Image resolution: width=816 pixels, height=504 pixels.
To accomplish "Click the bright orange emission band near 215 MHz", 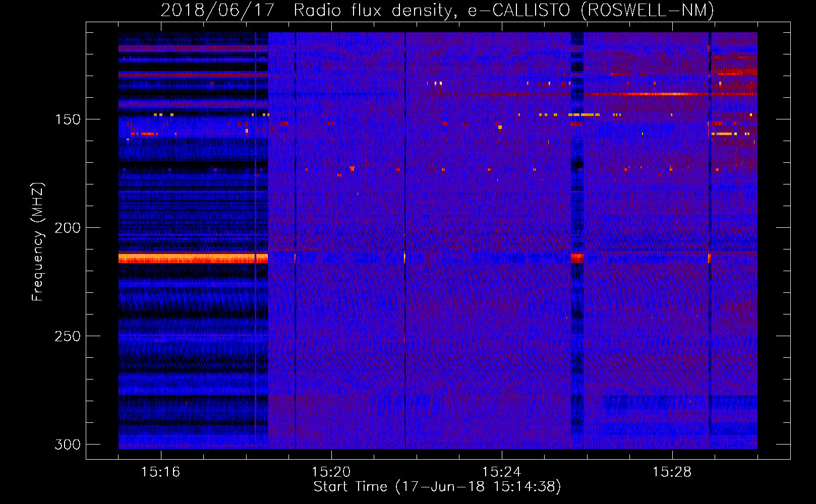I will pos(193,258).
